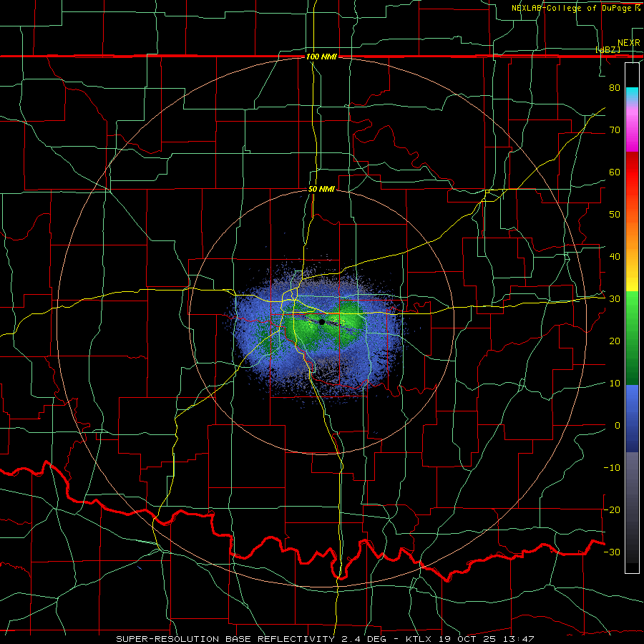Click the bright green color bar segment
The height and width of the screenshot is (644, 644).
(632, 306)
